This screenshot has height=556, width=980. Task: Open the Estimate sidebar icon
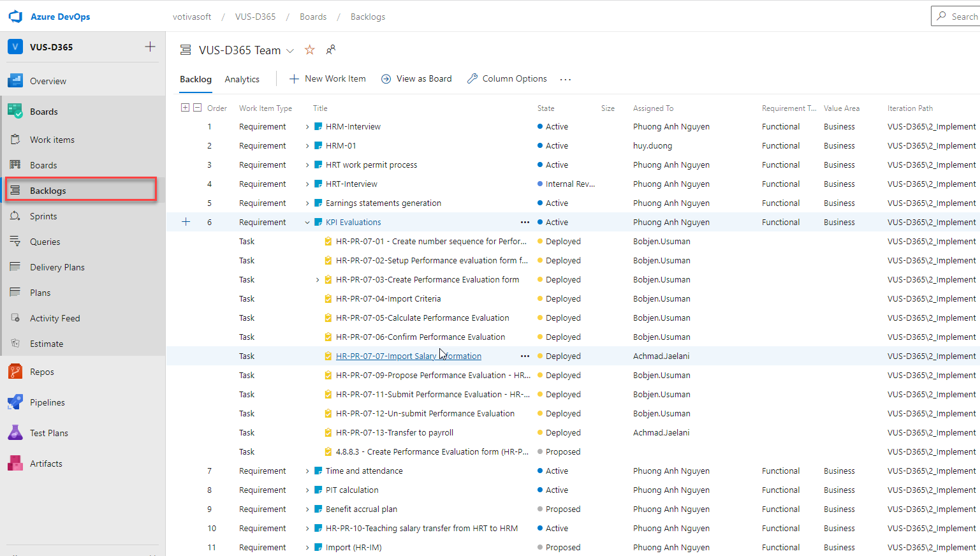[x=15, y=344]
